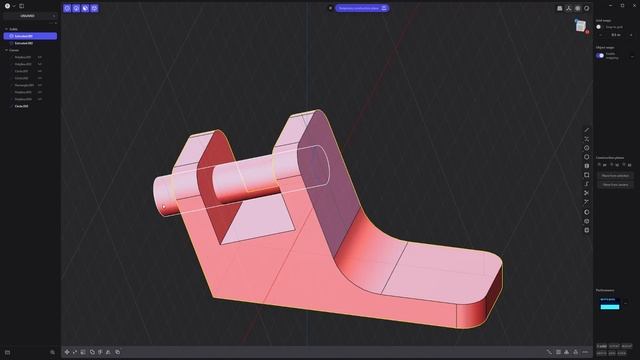Click the grid size value field

tap(616, 35)
